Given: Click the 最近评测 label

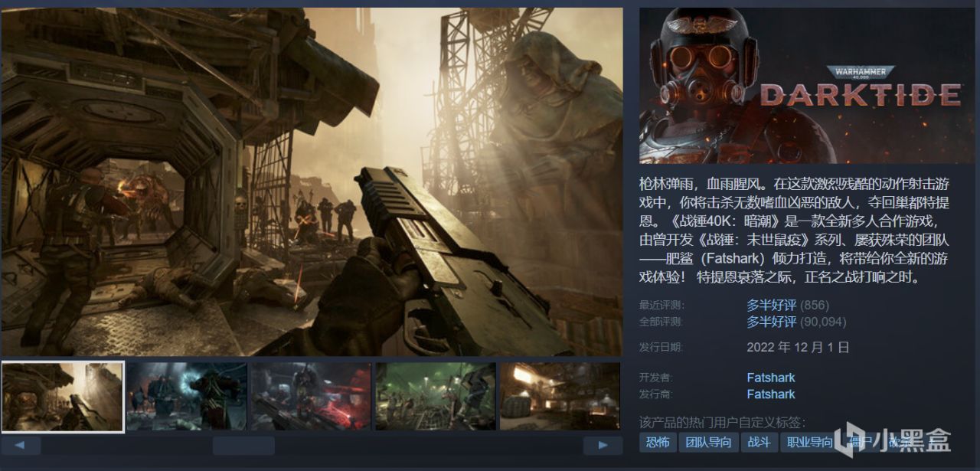Looking at the screenshot, I should tap(661, 306).
